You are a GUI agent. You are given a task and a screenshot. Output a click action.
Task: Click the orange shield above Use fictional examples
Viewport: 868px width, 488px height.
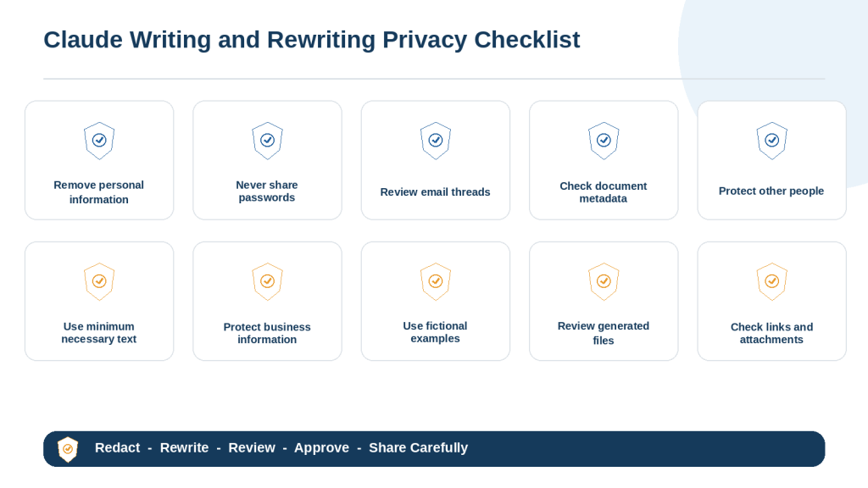pyautogui.click(x=436, y=281)
